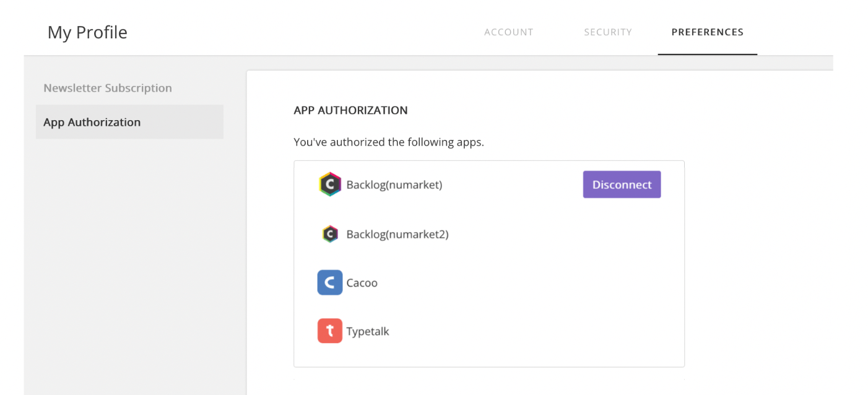Click the Backlog(numarket) app name

coord(394,184)
